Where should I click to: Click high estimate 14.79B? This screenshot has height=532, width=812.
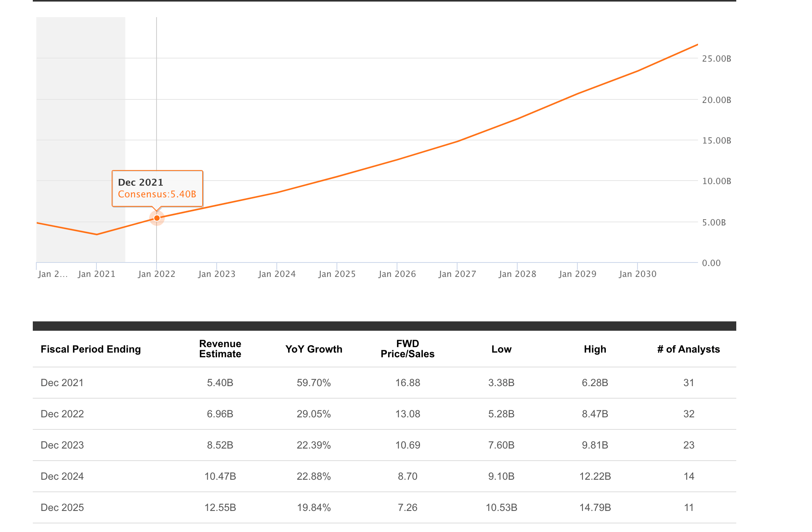[x=595, y=507]
